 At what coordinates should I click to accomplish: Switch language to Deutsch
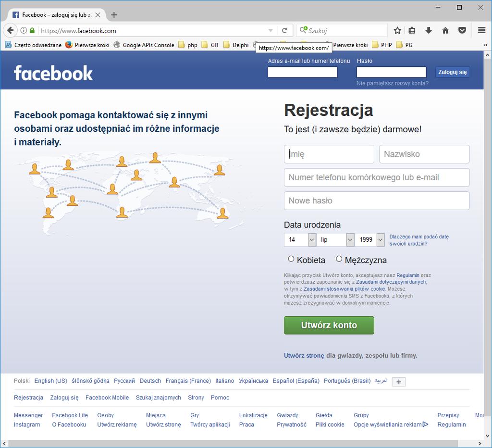pyautogui.click(x=150, y=381)
